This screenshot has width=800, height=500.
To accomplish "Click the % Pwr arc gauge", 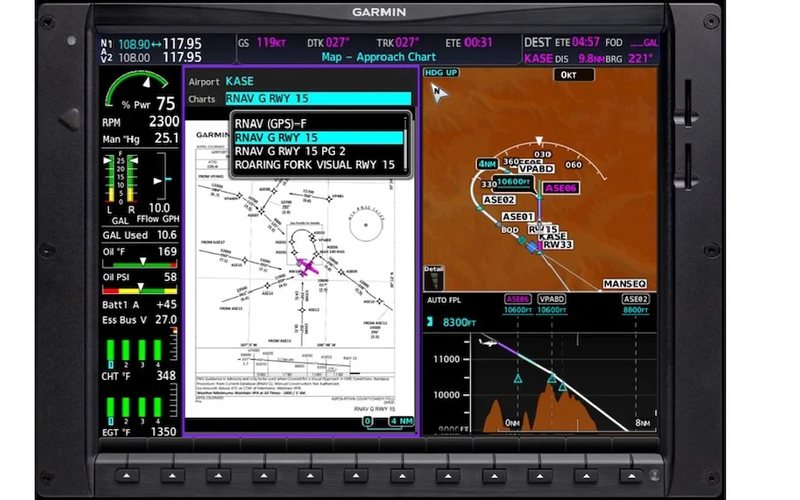I will point(137,88).
